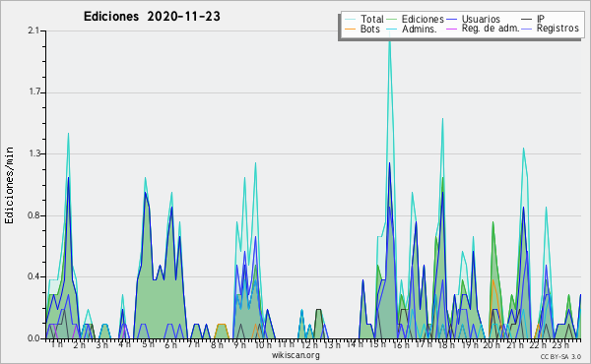Click the 'Ediciones/min' y-axis label
The height and width of the screenshot is (364, 591).
[9, 185]
